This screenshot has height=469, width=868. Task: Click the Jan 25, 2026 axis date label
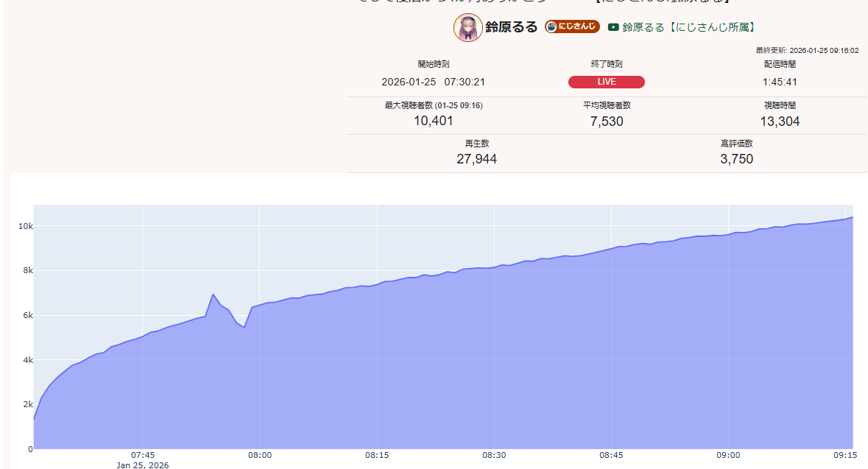coord(143,465)
